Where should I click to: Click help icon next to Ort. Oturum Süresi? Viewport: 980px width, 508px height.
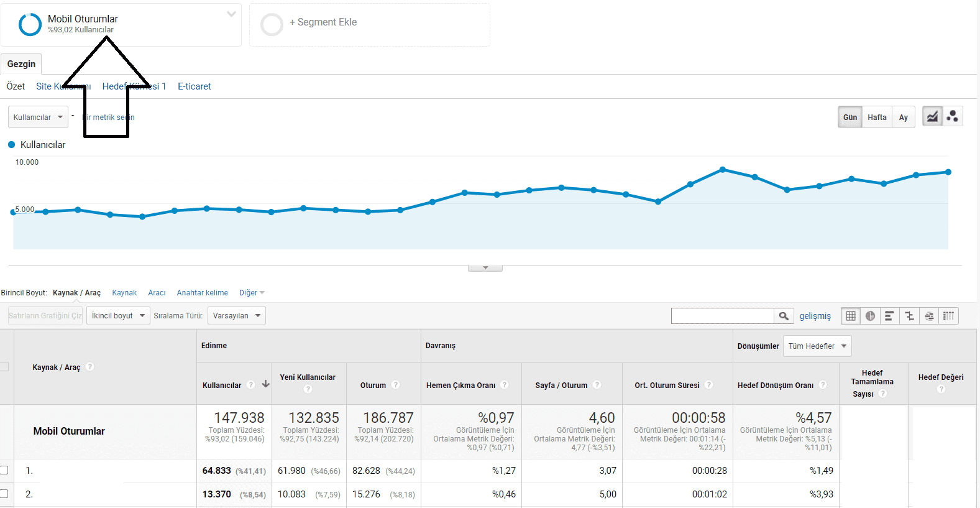coord(709,385)
